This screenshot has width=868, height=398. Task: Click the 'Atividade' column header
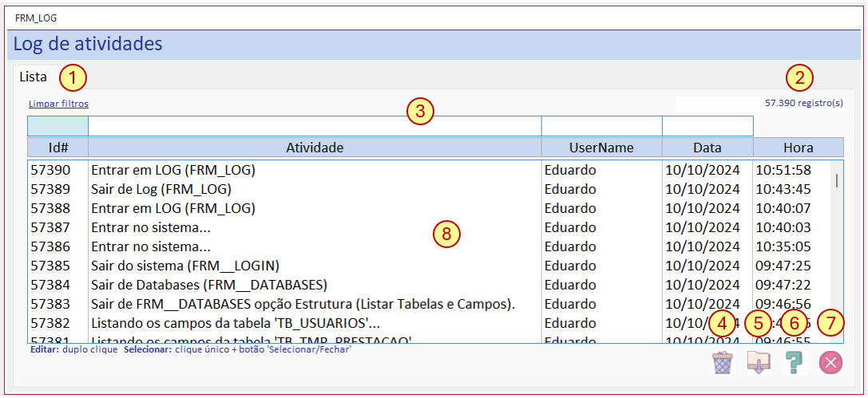click(x=315, y=148)
